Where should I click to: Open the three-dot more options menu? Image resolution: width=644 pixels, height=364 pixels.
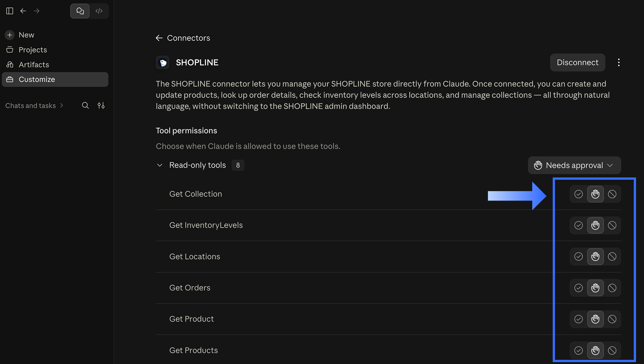tap(619, 62)
